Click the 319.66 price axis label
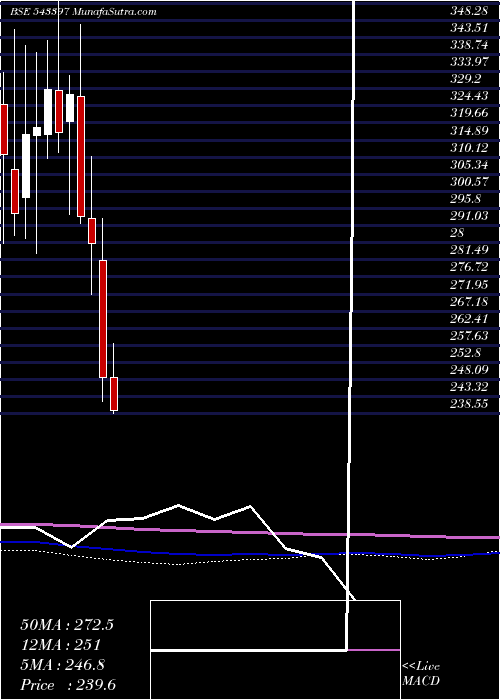The width and height of the screenshot is (500, 700). [471, 113]
